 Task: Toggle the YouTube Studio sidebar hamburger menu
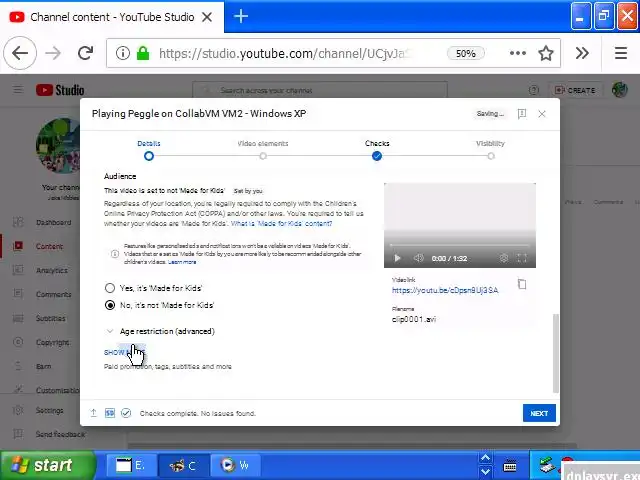tap(18, 89)
